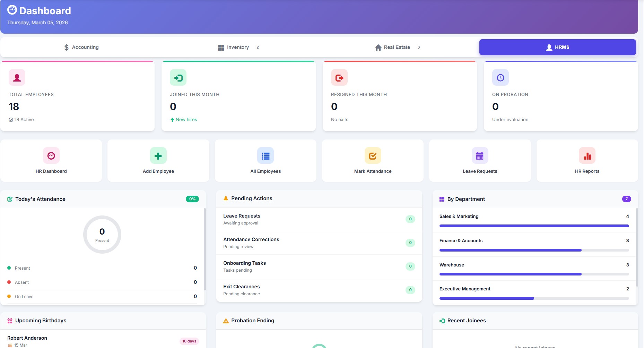Select the Present status indicator
This screenshot has height=348, width=644.
coord(9,268)
